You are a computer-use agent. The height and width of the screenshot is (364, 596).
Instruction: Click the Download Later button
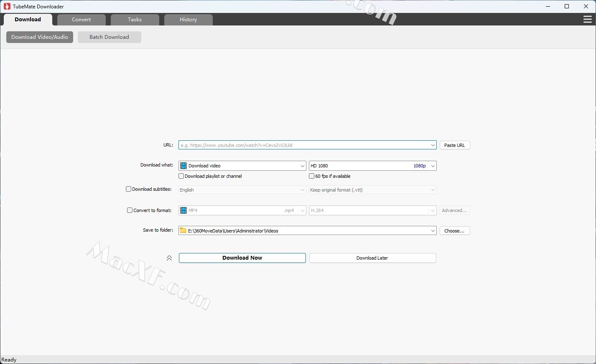[373, 258]
